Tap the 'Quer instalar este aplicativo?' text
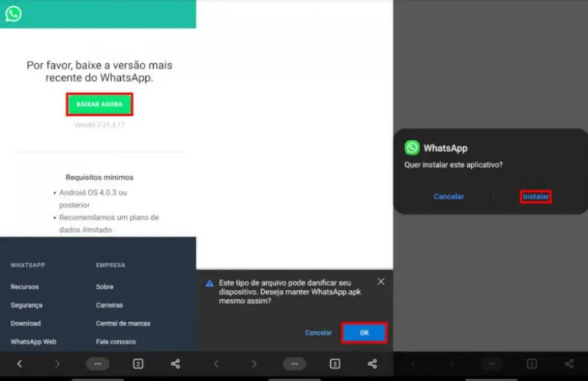 pyautogui.click(x=454, y=165)
